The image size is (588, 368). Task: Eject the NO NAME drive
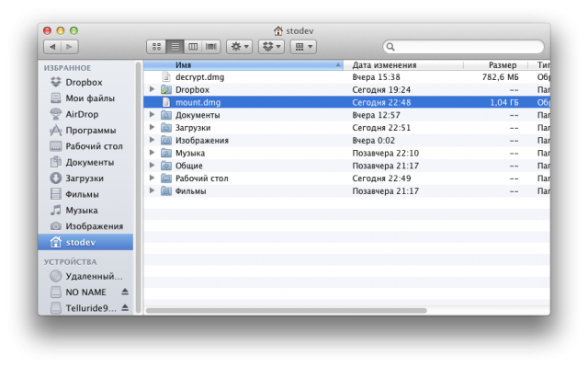tap(125, 292)
